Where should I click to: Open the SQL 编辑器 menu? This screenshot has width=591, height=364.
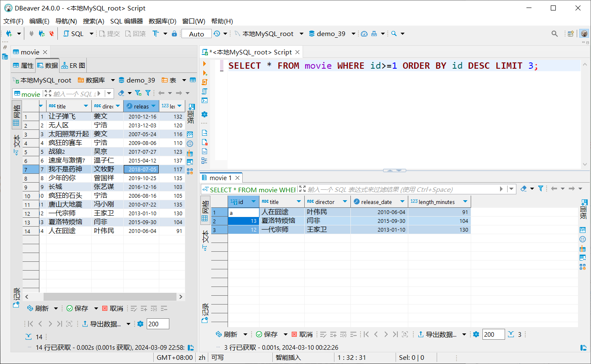(x=127, y=21)
